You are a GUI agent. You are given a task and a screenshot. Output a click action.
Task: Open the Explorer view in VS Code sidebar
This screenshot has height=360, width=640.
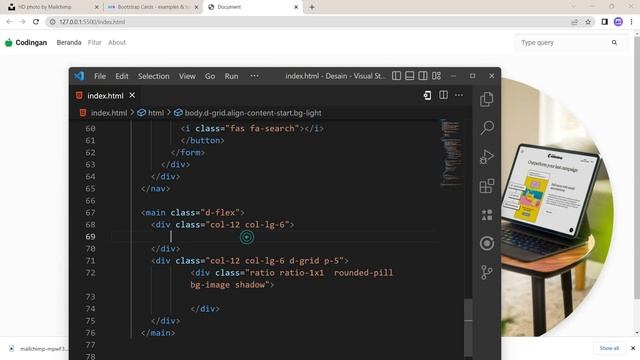(487, 99)
